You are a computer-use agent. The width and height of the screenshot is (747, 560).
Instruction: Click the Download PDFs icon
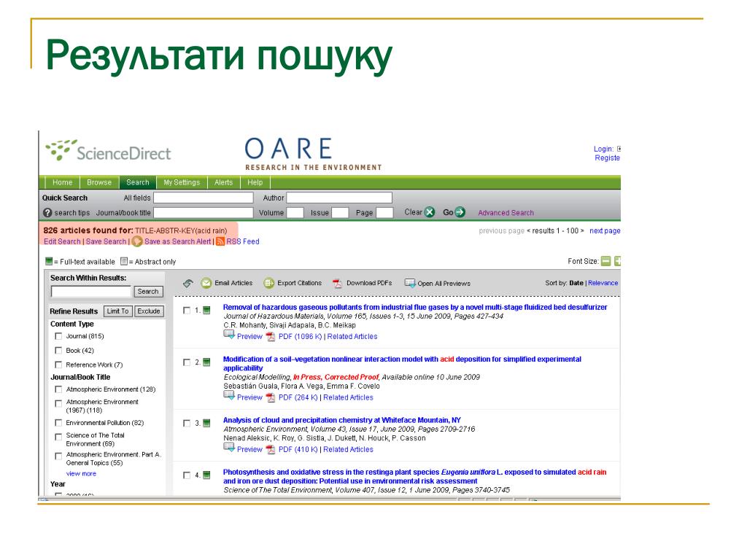pos(337,284)
